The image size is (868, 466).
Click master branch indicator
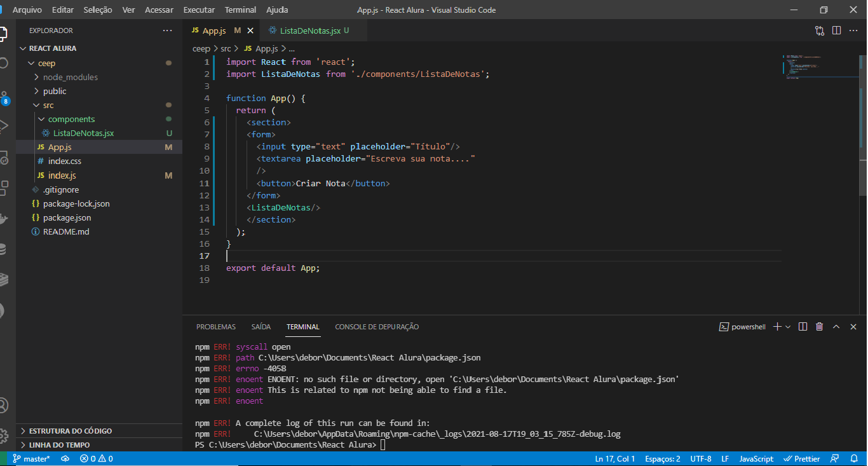point(31,459)
